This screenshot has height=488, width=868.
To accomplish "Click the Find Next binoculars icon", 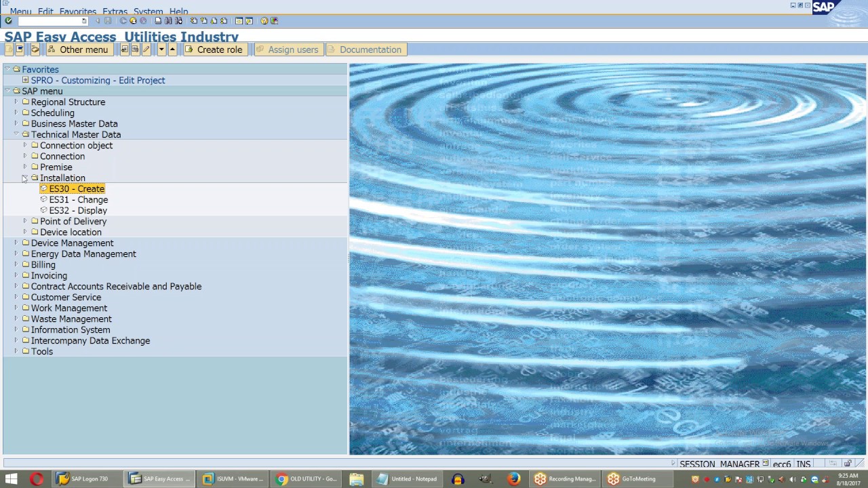I will click(178, 21).
